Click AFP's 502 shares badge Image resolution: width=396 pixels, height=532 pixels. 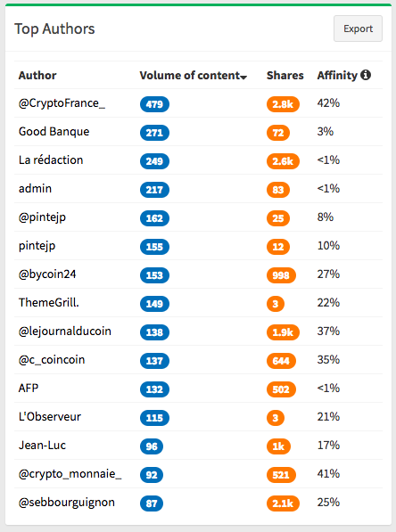click(x=281, y=389)
